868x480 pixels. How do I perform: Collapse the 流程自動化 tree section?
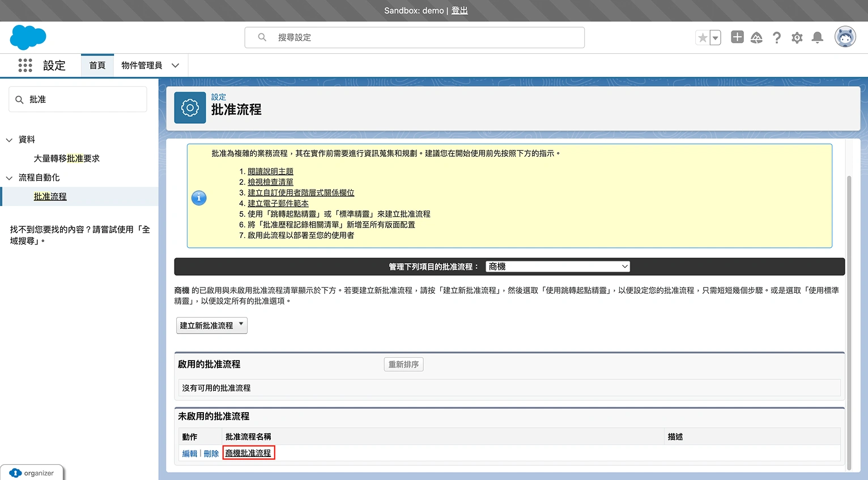[9, 178]
